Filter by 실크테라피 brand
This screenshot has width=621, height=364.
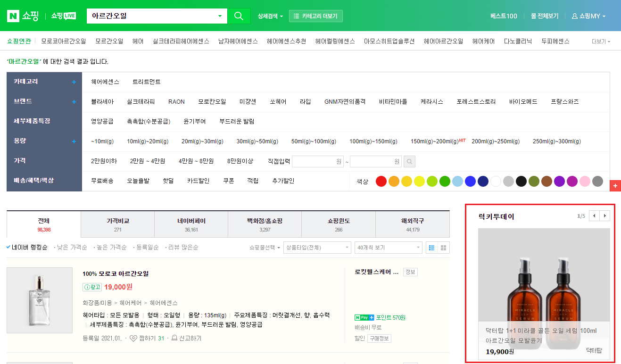tap(141, 101)
